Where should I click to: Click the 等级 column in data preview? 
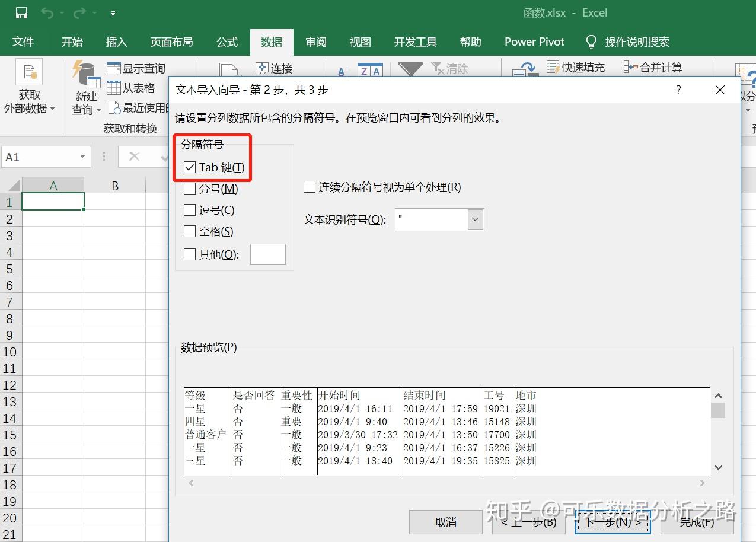tap(208, 431)
